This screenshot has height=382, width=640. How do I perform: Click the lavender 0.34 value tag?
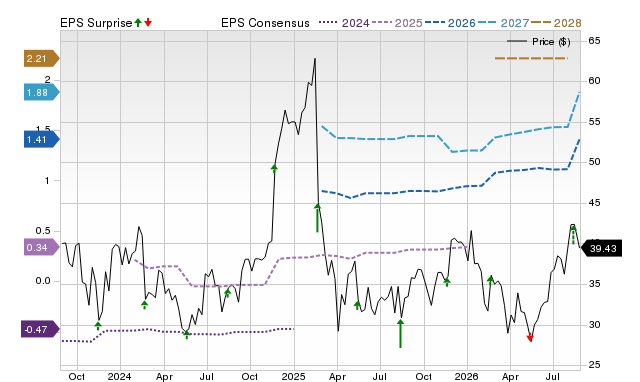pyautogui.click(x=42, y=248)
